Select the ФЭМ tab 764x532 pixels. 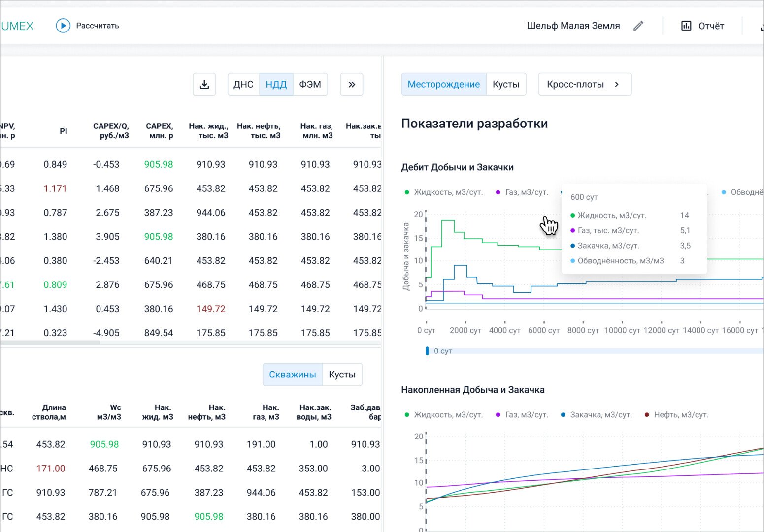[x=310, y=85]
